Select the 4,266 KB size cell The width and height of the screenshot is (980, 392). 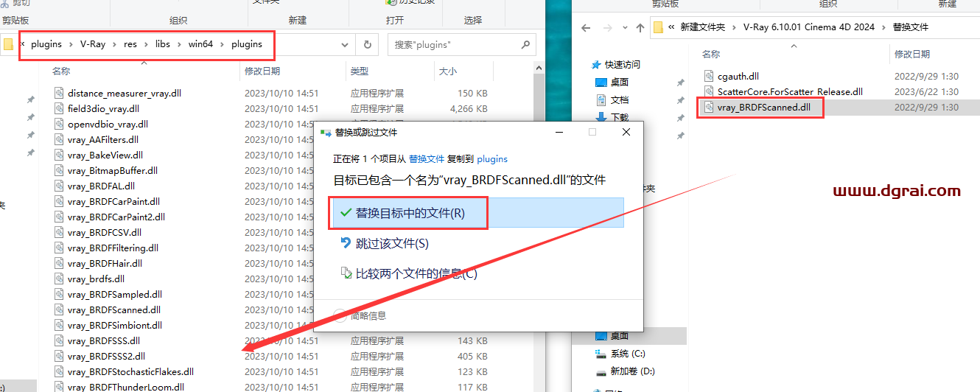tap(468, 109)
